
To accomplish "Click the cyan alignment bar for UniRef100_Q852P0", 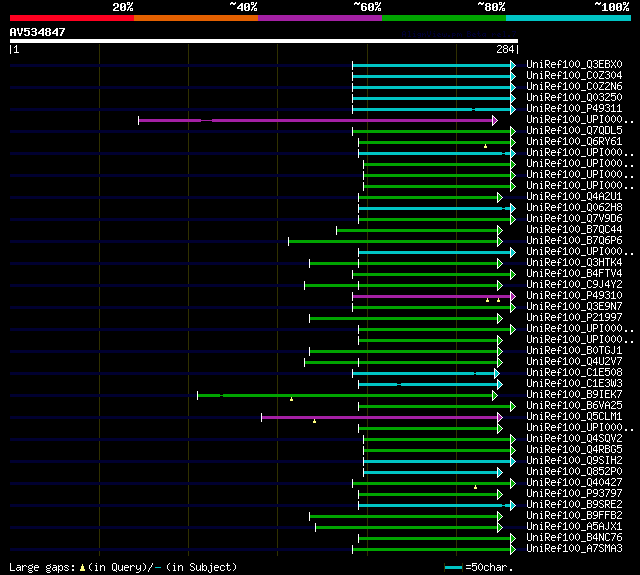I will [431, 473].
